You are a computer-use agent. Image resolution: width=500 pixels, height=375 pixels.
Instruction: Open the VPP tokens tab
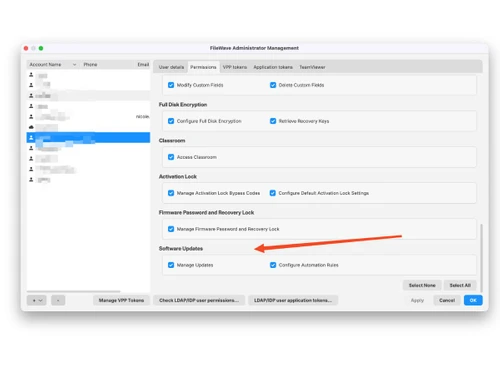(x=235, y=67)
